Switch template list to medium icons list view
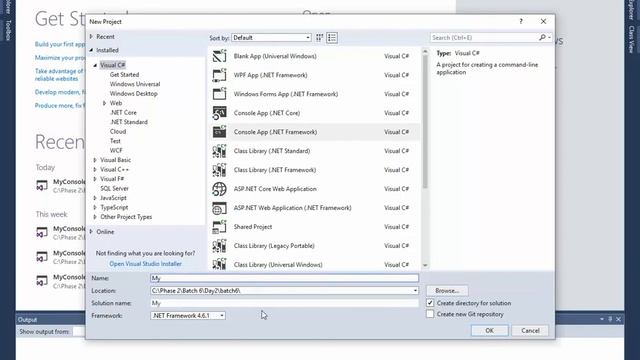640x360 pixels. click(332, 38)
